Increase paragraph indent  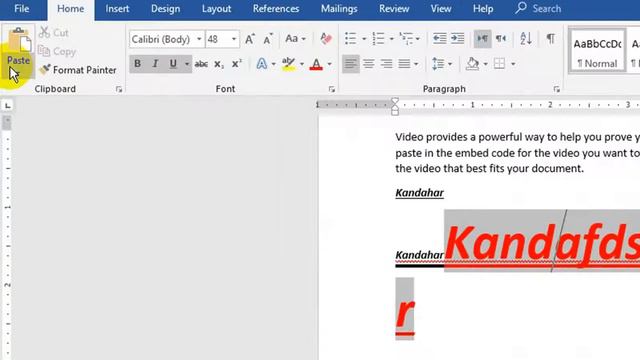click(457, 39)
